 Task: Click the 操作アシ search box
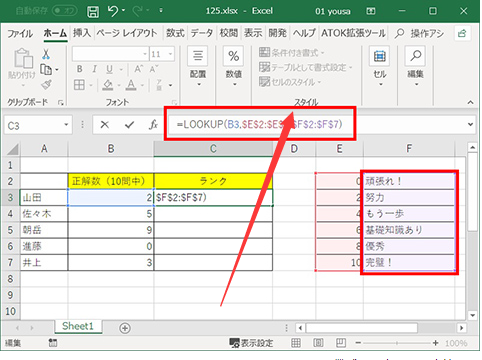click(420, 33)
